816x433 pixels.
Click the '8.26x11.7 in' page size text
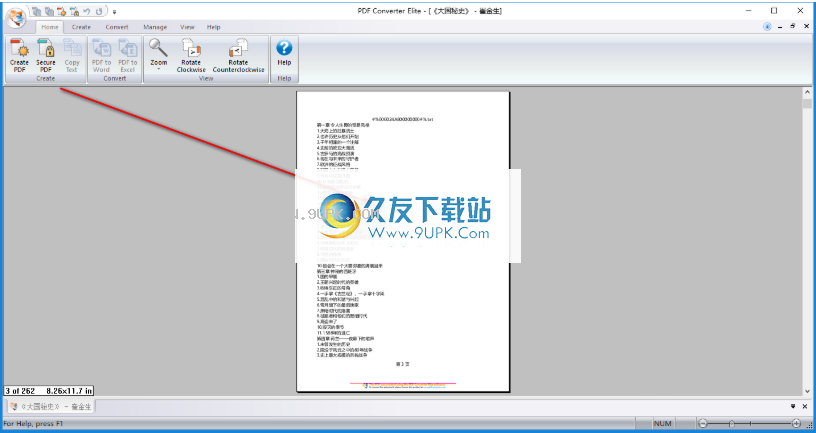coord(69,391)
